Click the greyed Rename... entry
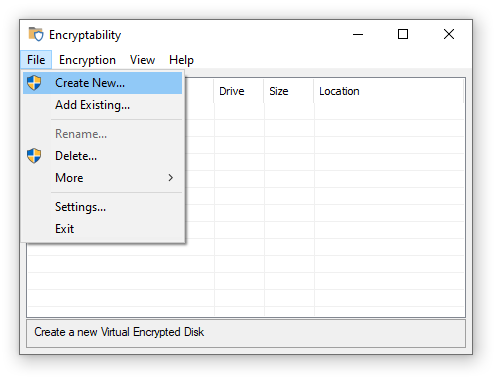497x380 pixels. 103,134
